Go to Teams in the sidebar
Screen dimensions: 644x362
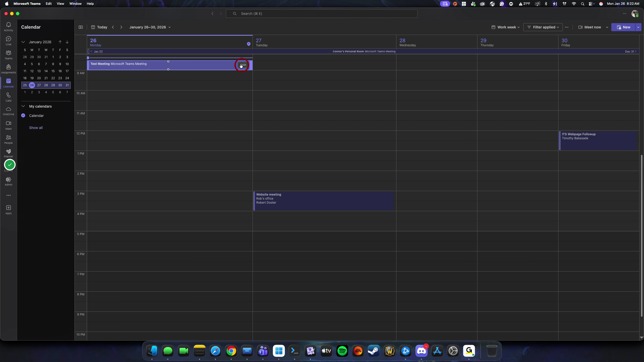8,55
